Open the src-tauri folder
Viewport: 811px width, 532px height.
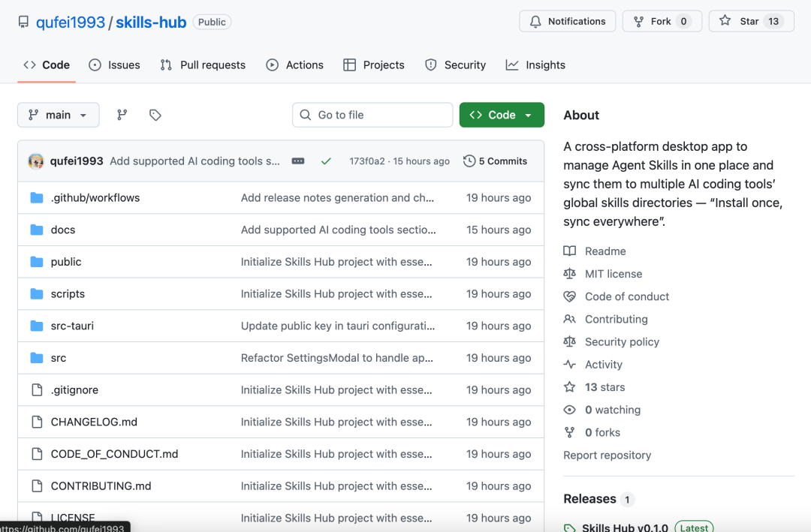tap(72, 326)
